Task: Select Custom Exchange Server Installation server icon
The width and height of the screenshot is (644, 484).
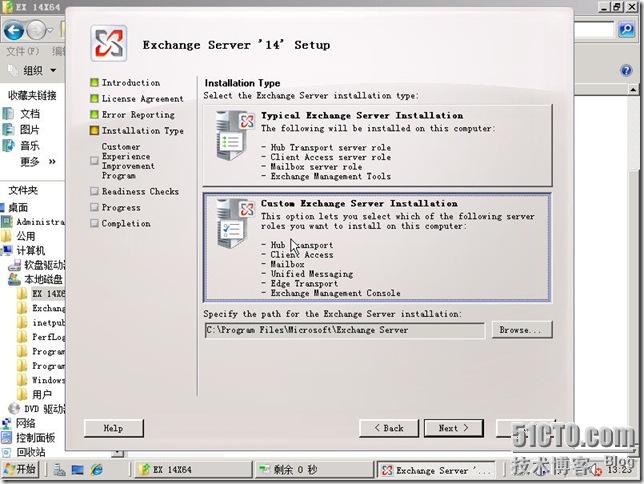Action: (x=235, y=224)
